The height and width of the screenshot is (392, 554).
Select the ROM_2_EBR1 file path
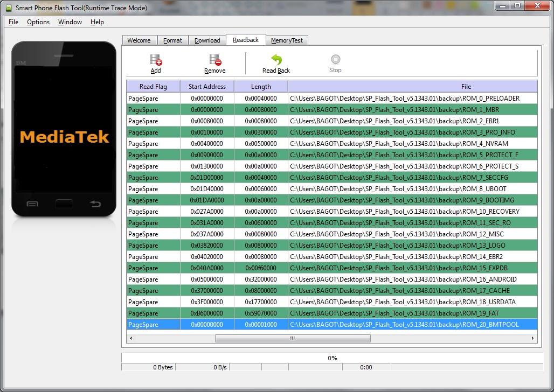394,121
